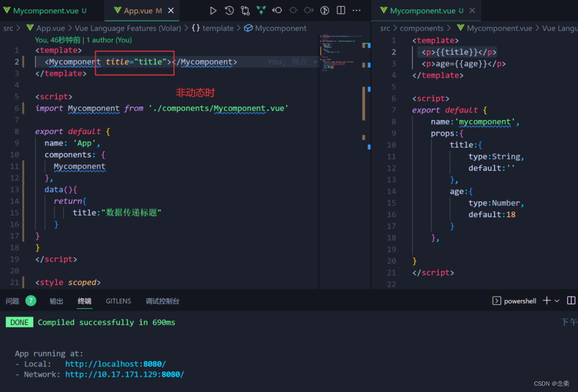Image resolution: width=578 pixels, height=392 pixels.
Task: Open changes compare icon in editor toolbar
Action: 245,10
